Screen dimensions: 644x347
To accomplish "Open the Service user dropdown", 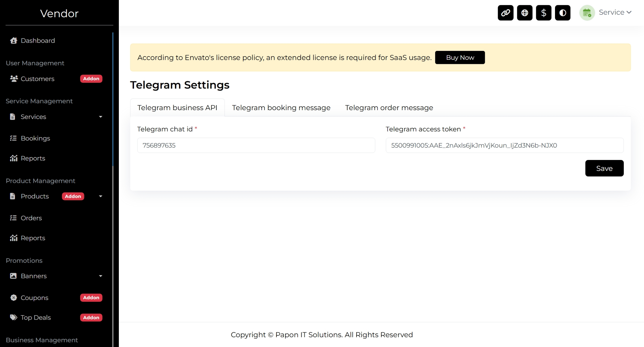I will coord(615,12).
